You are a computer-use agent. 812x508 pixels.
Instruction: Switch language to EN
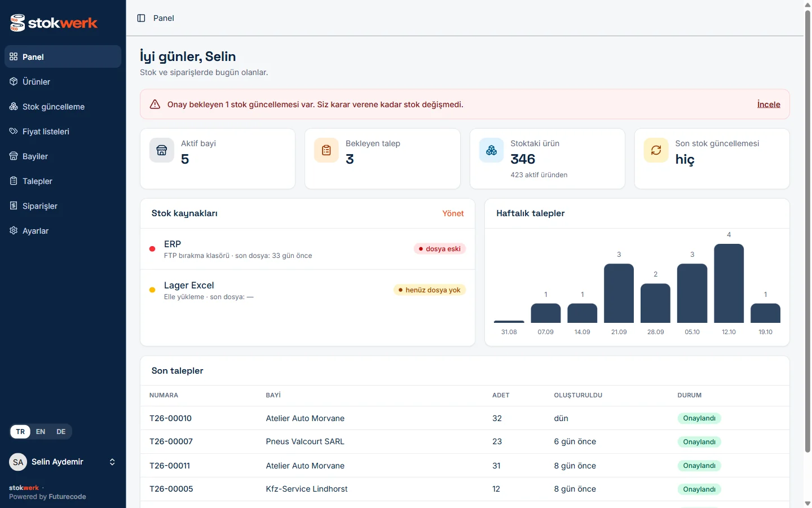(x=41, y=432)
